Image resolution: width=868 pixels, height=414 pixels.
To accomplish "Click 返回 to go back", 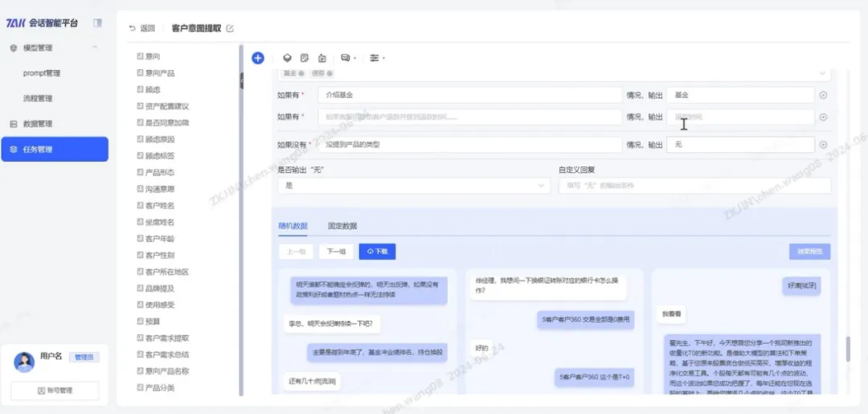I will tap(142, 28).
